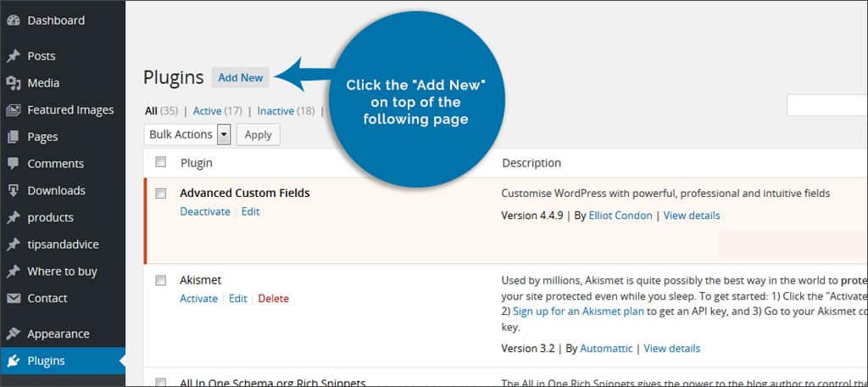
Task: Go to Posts menu item
Action: click(42, 56)
